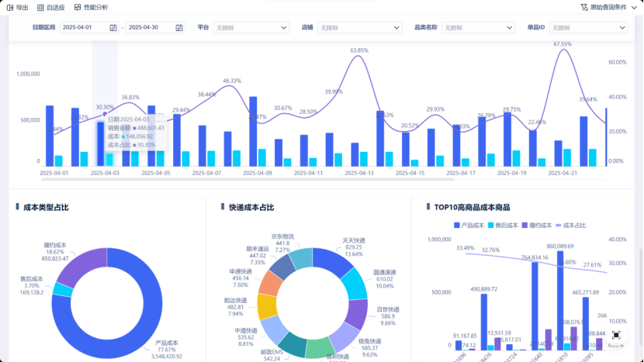This screenshot has width=644, height=362.
Task: Click the 成本类型占比 panel title
Action: (46, 207)
